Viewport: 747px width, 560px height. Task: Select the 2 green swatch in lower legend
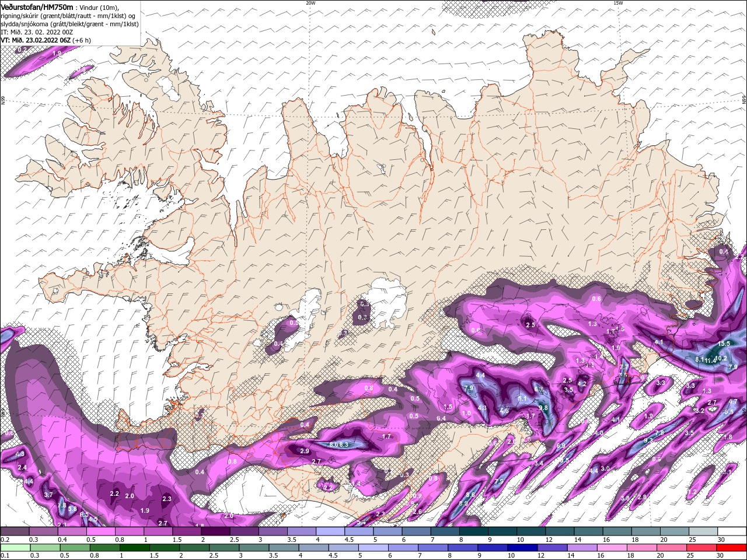194,548
